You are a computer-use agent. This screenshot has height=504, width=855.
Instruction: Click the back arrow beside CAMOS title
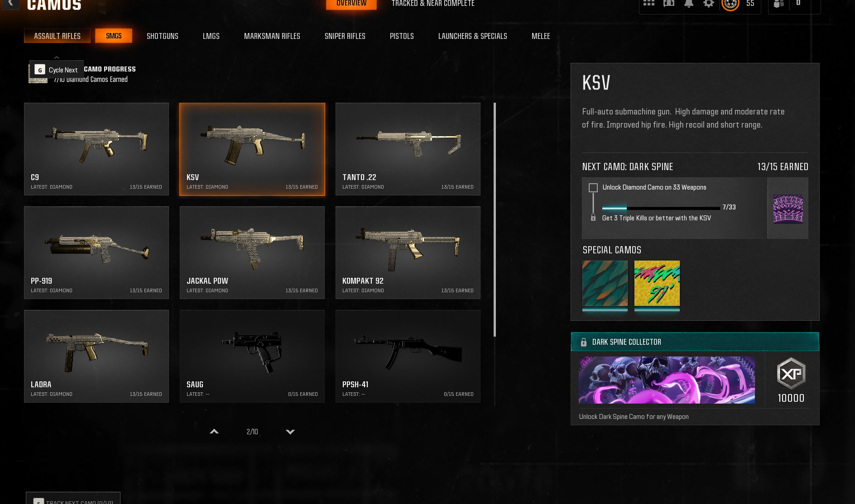pyautogui.click(x=10, y=4)
